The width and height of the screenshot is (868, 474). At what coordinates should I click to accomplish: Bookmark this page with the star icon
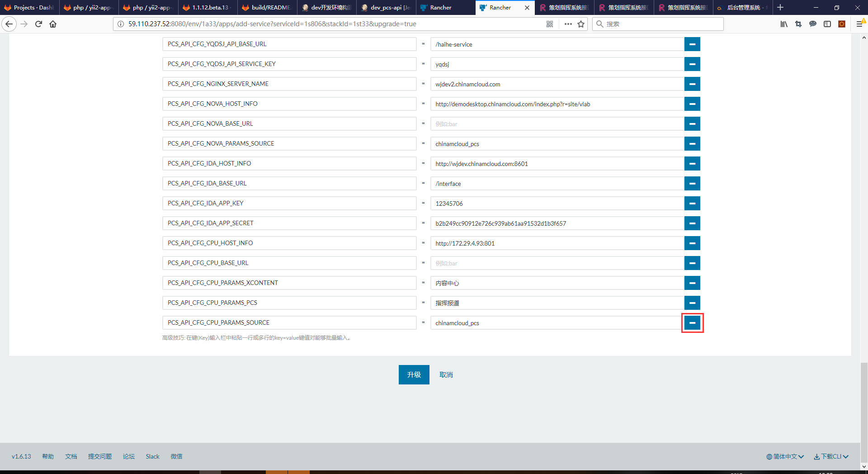point(581,24)
